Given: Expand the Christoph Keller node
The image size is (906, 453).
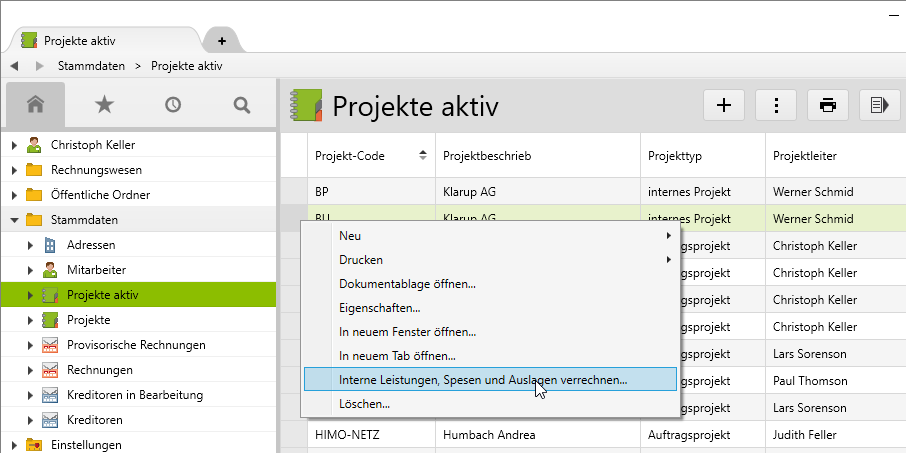Looking at the screenshot, I should point(14,145).
